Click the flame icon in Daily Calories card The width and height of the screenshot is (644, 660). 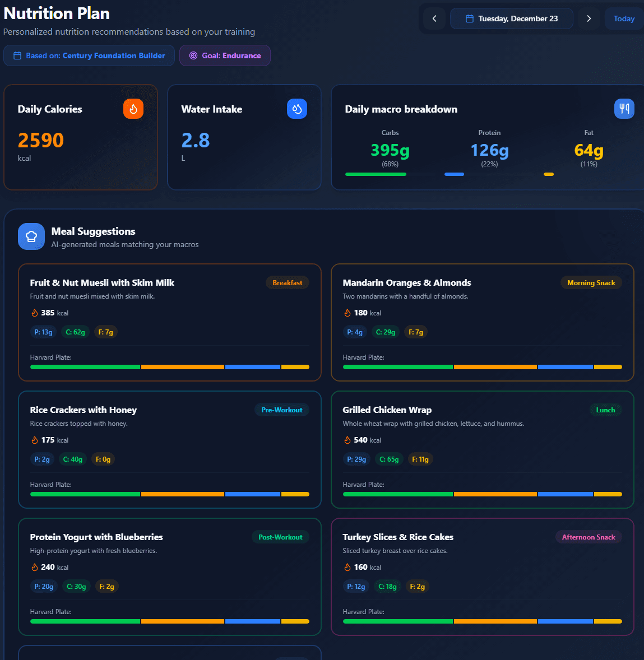click(x=133, y=109)
